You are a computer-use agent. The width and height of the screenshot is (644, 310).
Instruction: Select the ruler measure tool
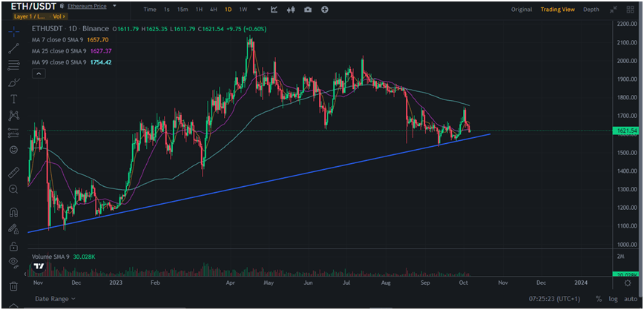(x=13, y=172)
